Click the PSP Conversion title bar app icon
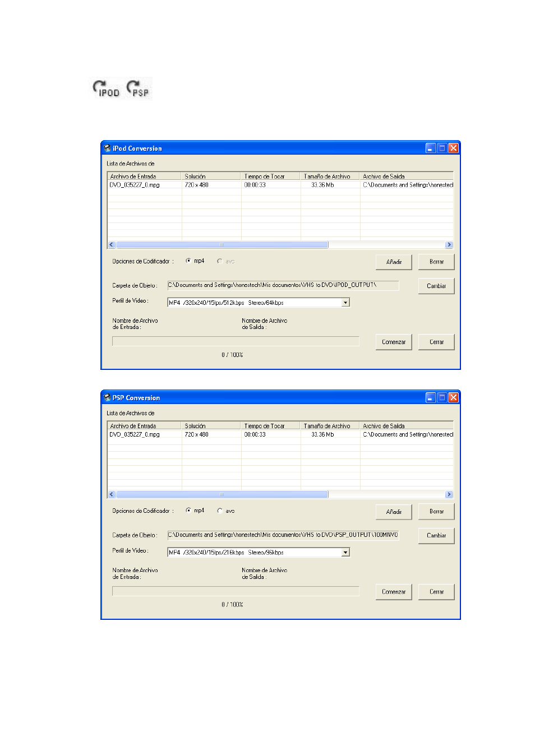Screen dimensions: 535x756 point(107,398)
